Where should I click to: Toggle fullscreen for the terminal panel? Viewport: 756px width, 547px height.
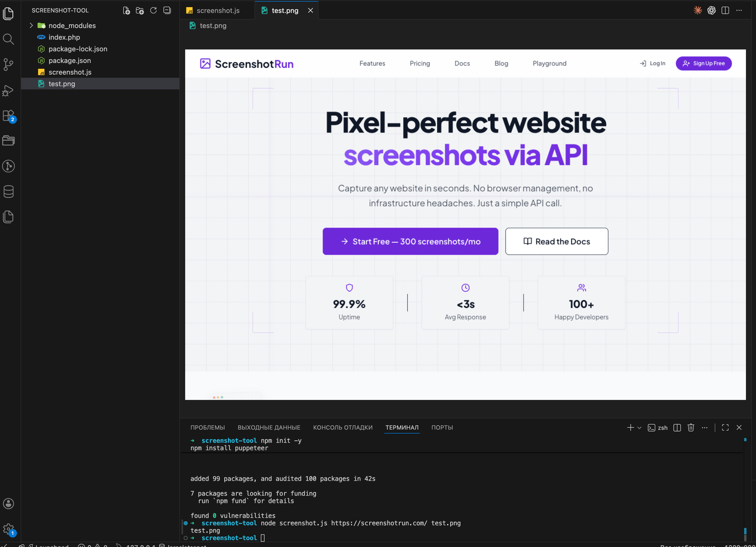(725, 427)
